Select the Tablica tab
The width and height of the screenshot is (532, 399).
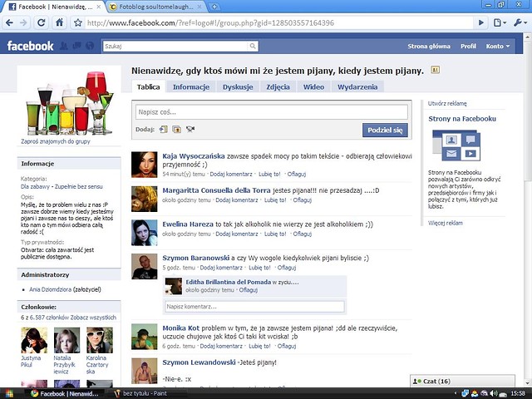(x=148, y=86)
